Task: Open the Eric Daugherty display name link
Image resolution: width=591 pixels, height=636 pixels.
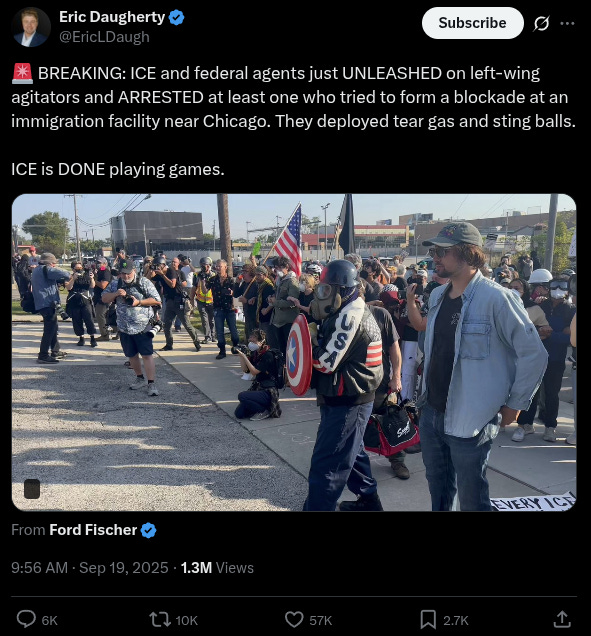Action: tap(112, 17)
